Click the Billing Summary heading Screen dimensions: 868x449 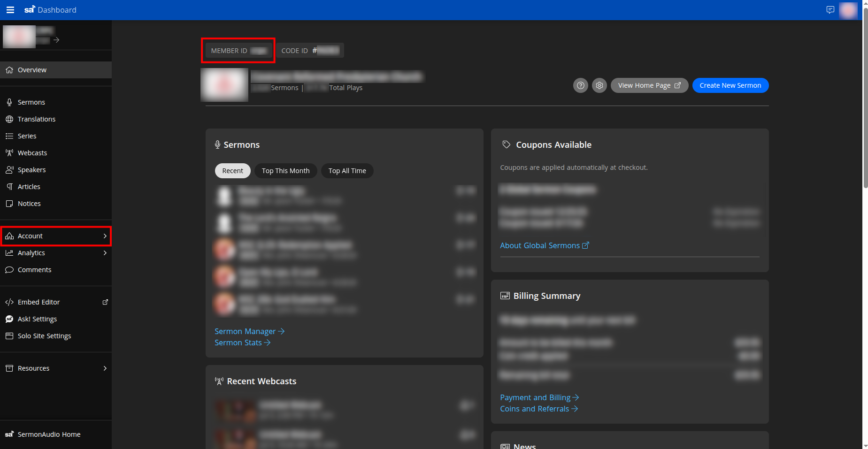click(x=547, y=296)
